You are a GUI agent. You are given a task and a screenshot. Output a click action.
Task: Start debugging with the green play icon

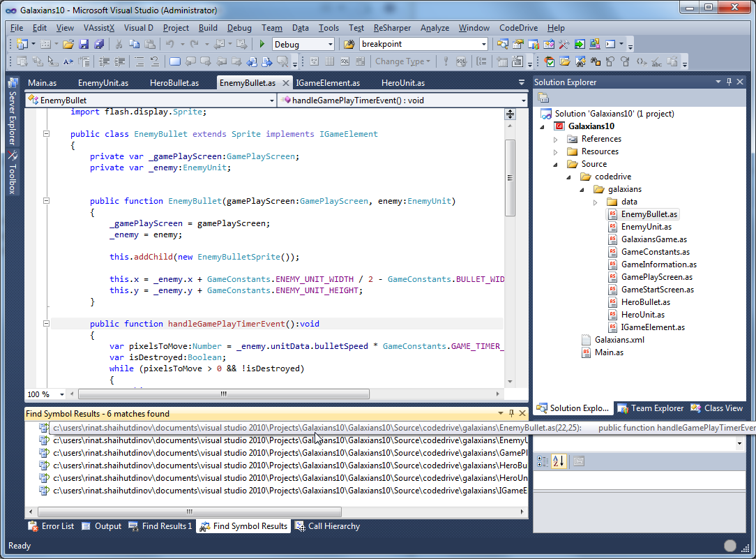click(x=262, y=45)
